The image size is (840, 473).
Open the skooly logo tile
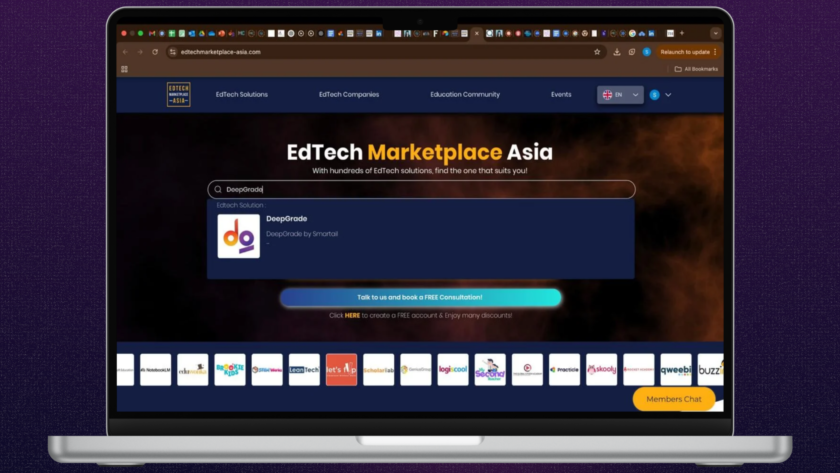click(x=602, y=370)
